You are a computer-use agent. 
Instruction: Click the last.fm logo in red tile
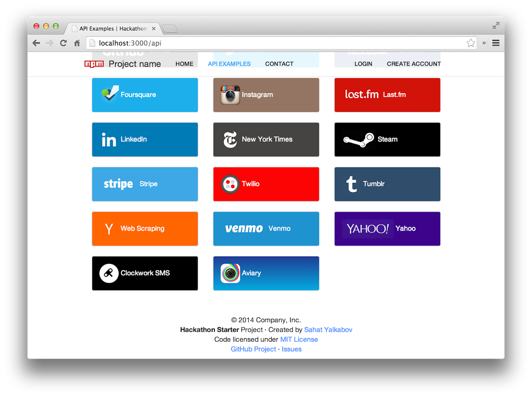tap(362, 94)
